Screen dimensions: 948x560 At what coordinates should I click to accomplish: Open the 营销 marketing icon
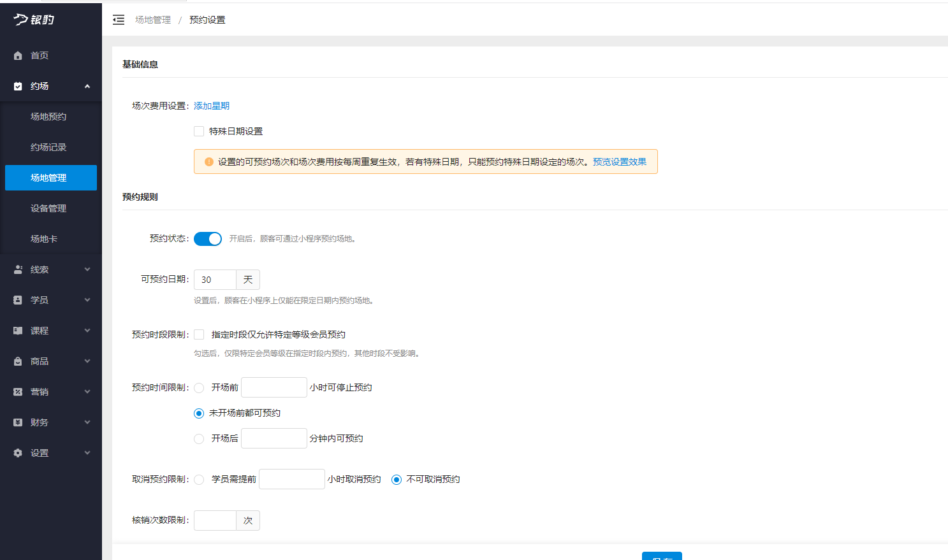click(18, 391)
